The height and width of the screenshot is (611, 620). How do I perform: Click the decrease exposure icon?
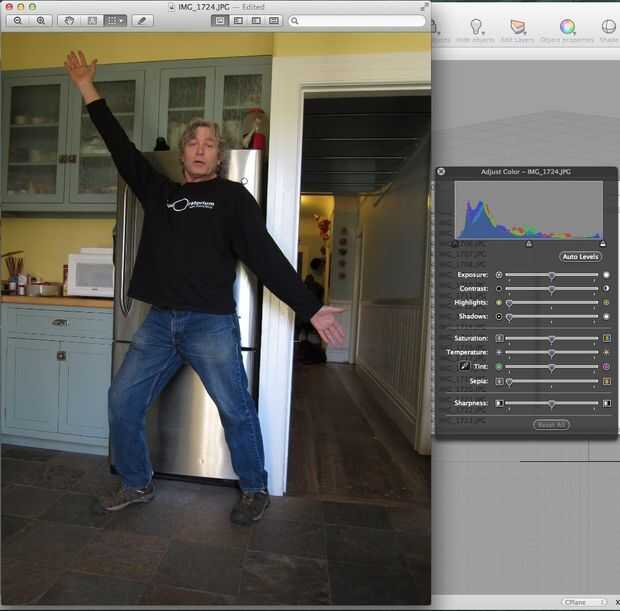(499, 275)
